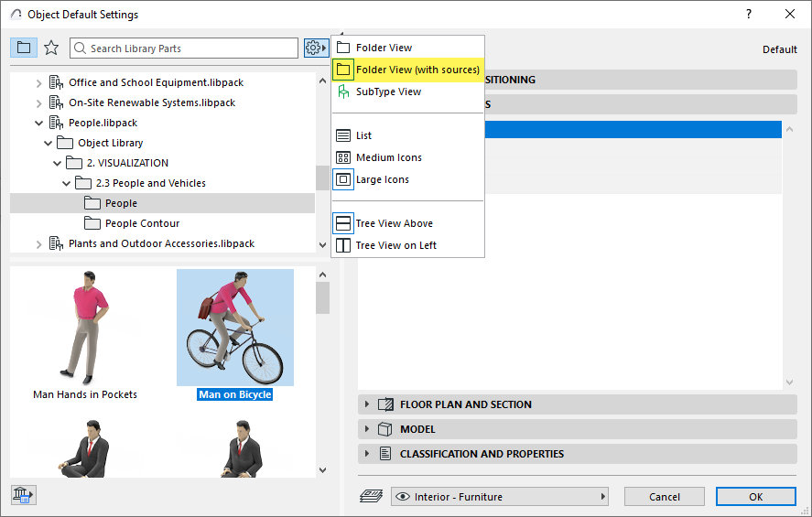Open the Interior - Furniture layer dropdown
This screenshot has height=517, width=812.
tap(501, 497)
